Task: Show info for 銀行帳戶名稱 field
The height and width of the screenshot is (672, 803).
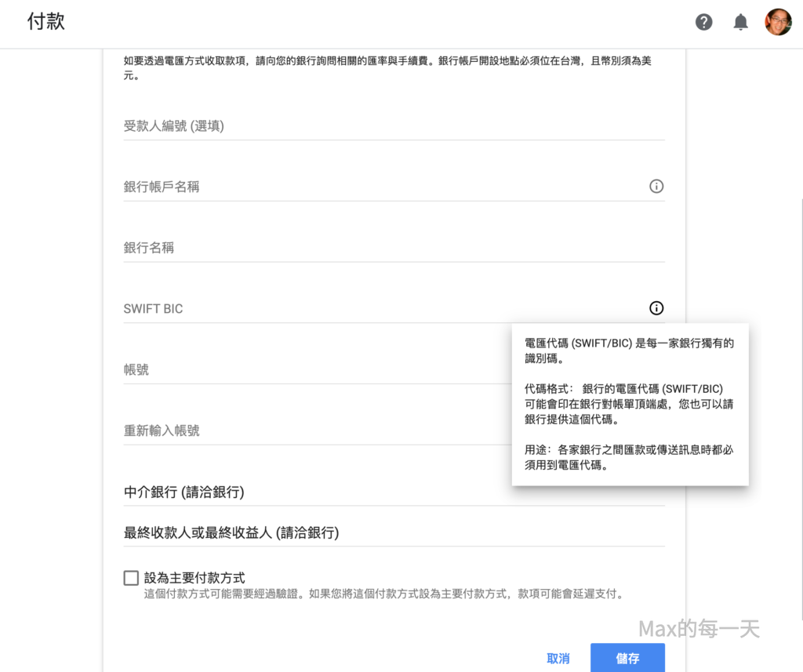Action: point(656,187)
